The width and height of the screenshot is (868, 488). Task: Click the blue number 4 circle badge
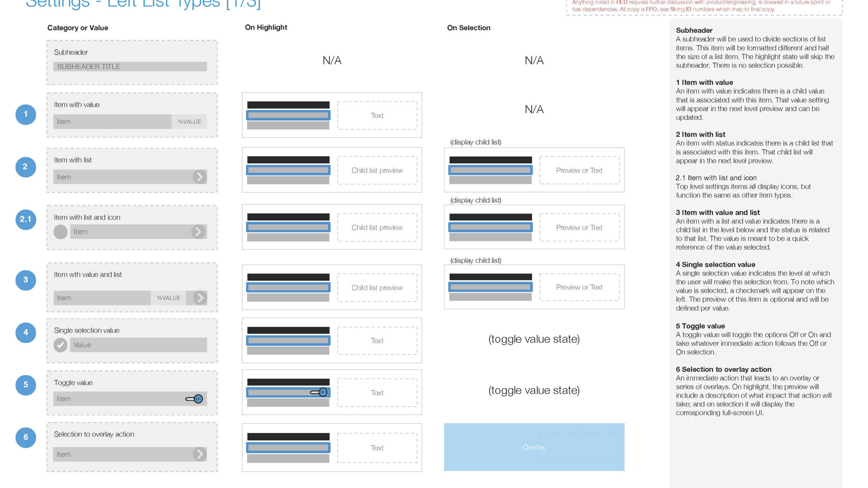click(x=25, y=332)
